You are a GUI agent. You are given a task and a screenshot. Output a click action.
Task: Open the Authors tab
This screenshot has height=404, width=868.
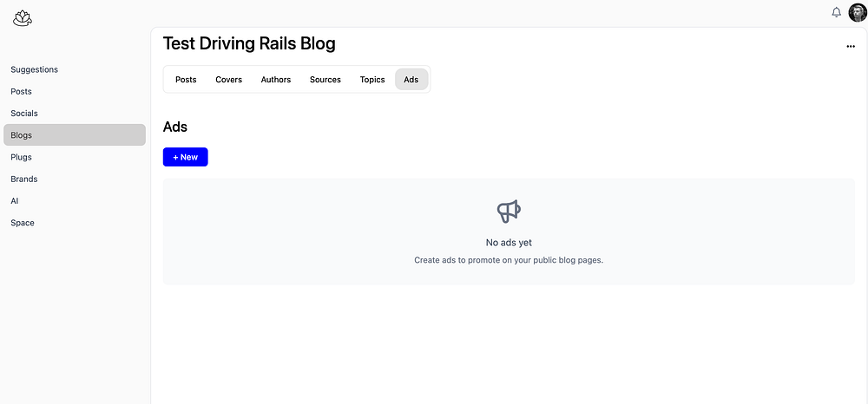click(276, 80)
